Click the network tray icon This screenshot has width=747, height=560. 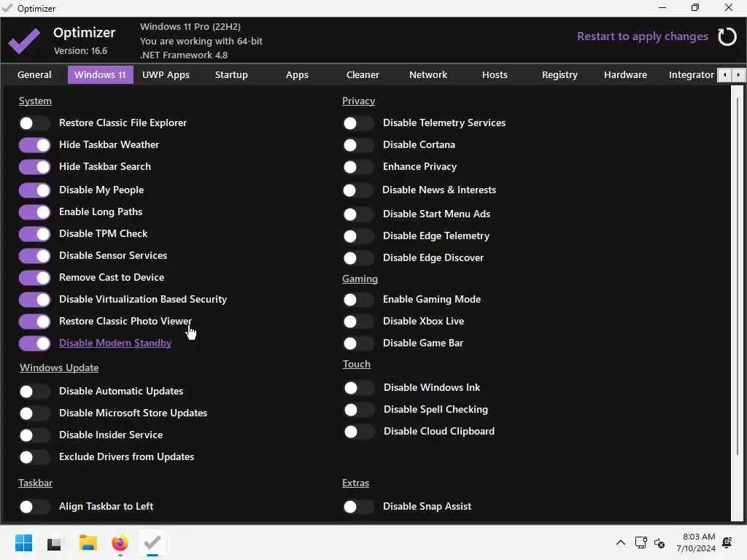point(640,542)
